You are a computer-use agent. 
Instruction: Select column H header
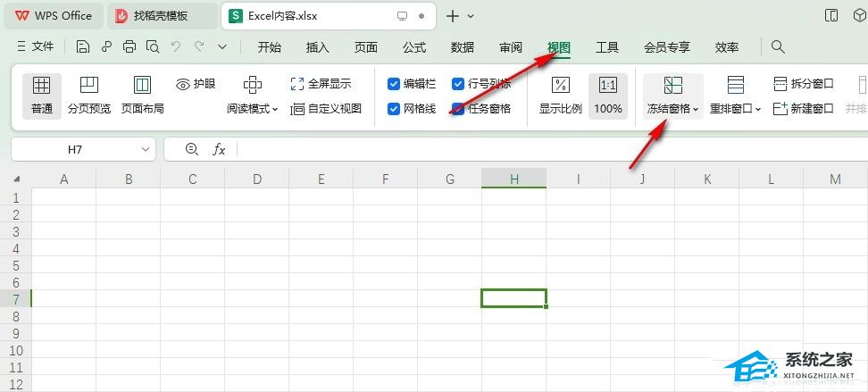(514, 179)
